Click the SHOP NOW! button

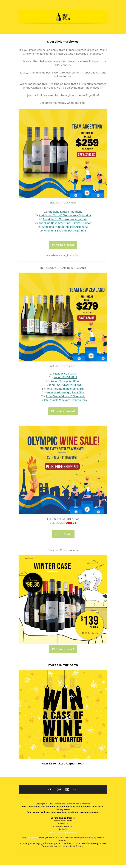click(x=63, y=534)
